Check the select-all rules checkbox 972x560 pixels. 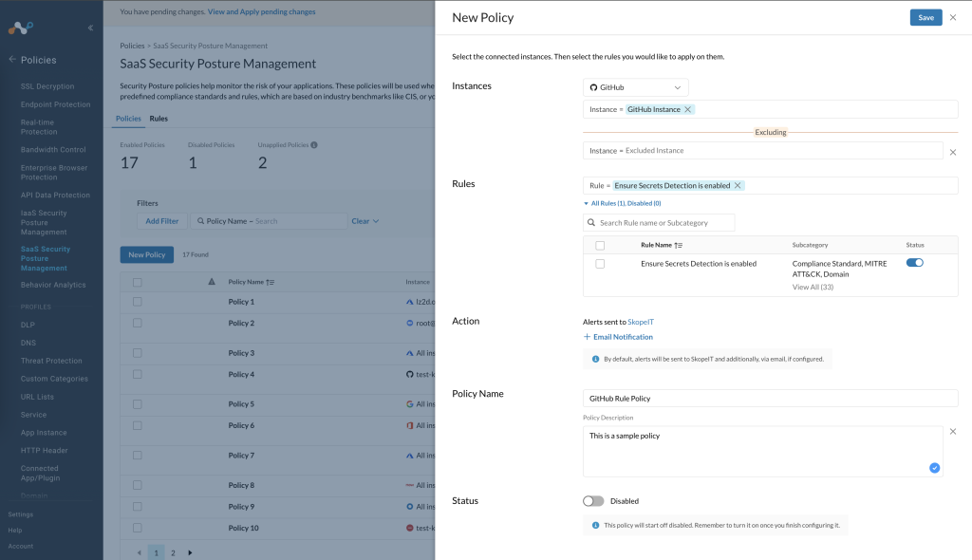tap(600, 246)
